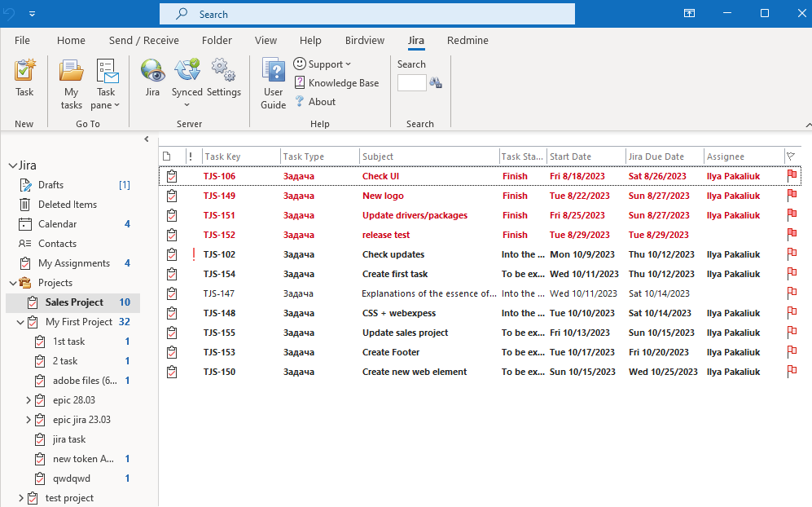Screen dimensions: 812x507
Task: Click high importance mark on TJS-102
Action: pyautogui.click(x=194, y=254)
